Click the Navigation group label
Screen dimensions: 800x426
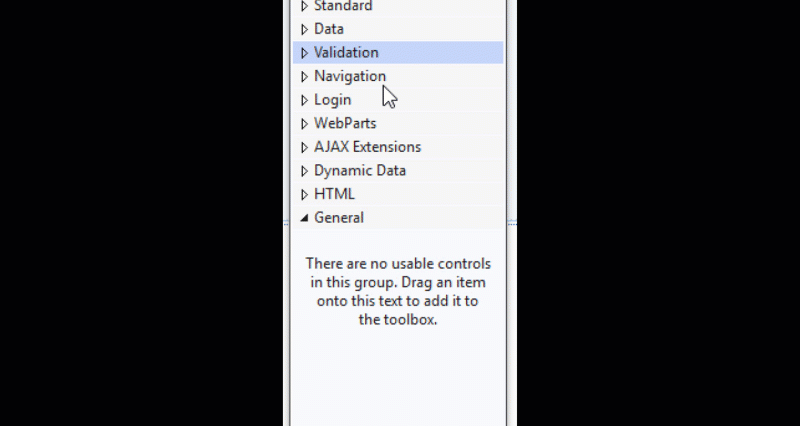click(349, 76)
